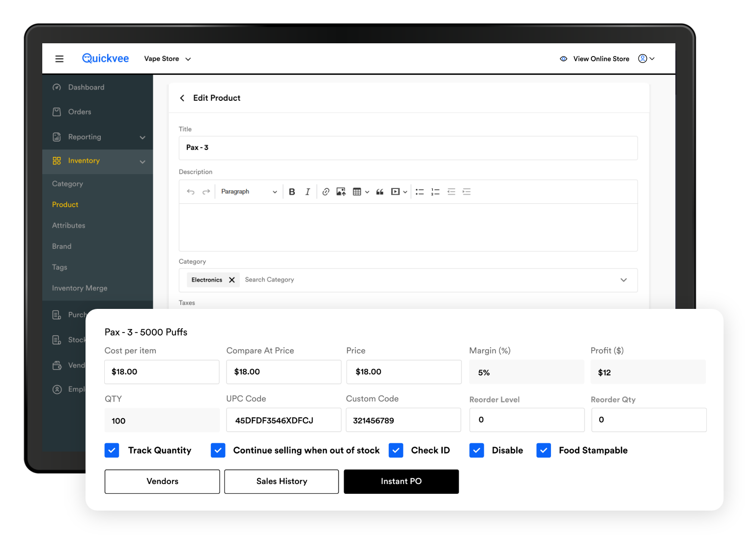Click the undo icon in editor

click(x=191, y=192)
